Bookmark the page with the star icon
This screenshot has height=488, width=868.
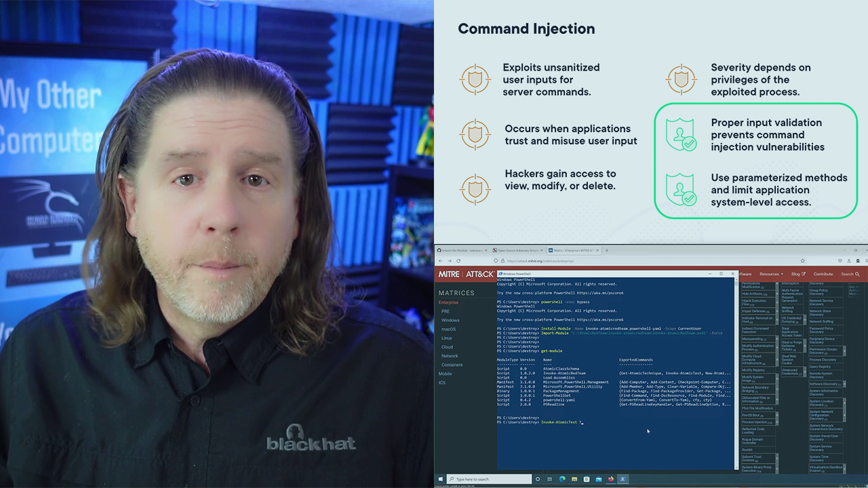pos(802,261)
